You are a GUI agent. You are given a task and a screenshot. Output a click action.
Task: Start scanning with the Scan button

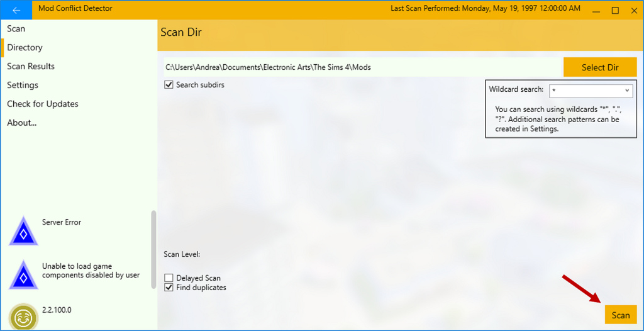[x=620, y=315]
